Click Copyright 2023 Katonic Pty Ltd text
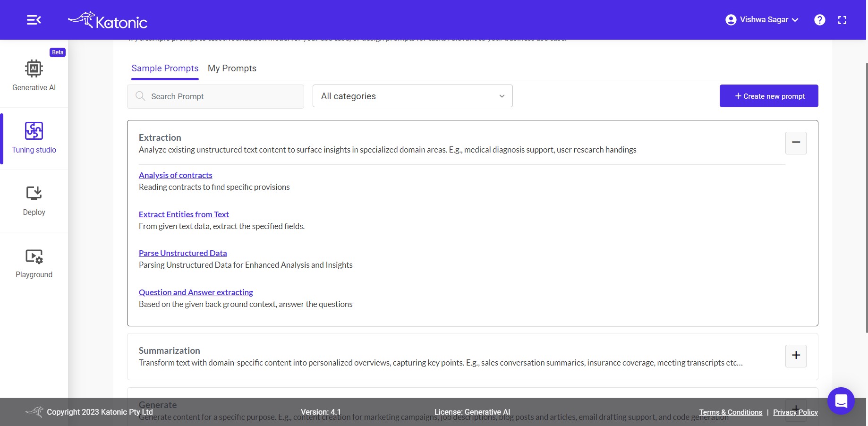Viewport: 868px width, 426px height. [100, 412]
